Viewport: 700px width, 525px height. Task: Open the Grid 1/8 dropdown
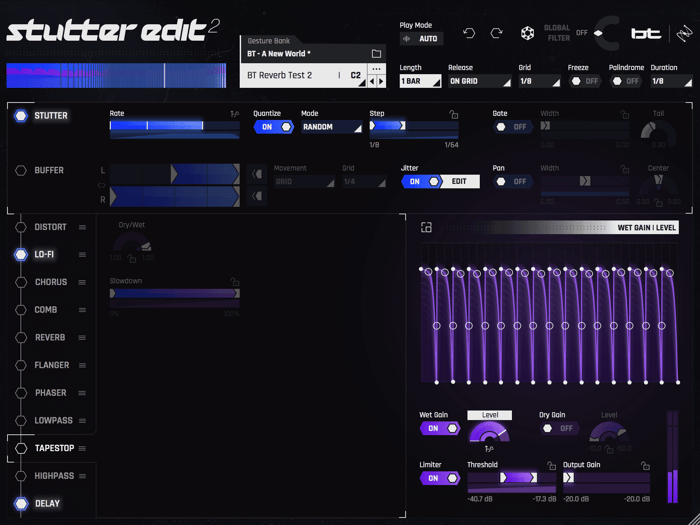tap(539, 81)
